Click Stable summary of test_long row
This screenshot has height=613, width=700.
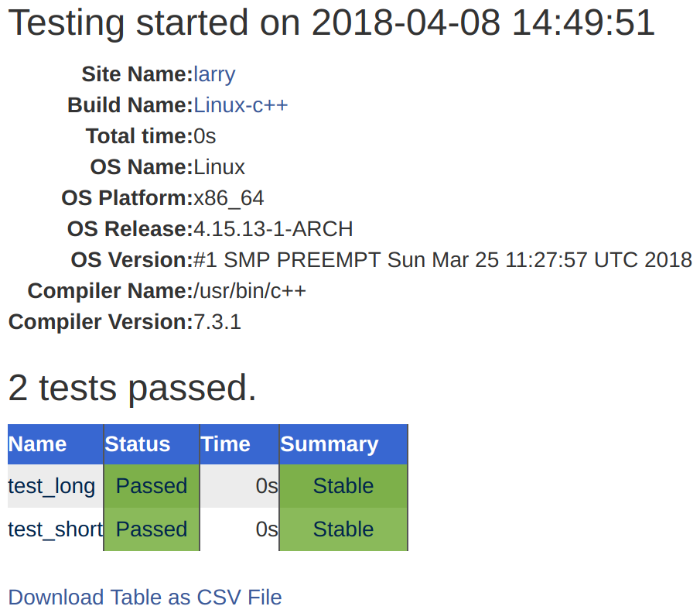[343, 486]
